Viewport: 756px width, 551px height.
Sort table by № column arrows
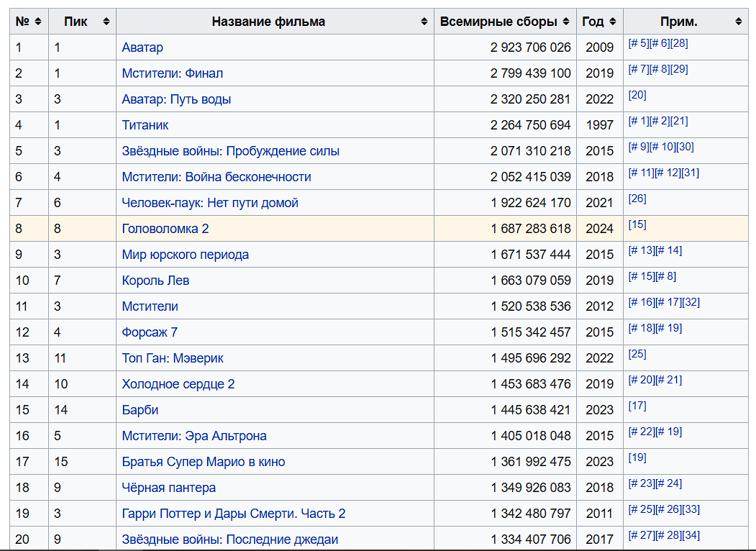[38, 22]
